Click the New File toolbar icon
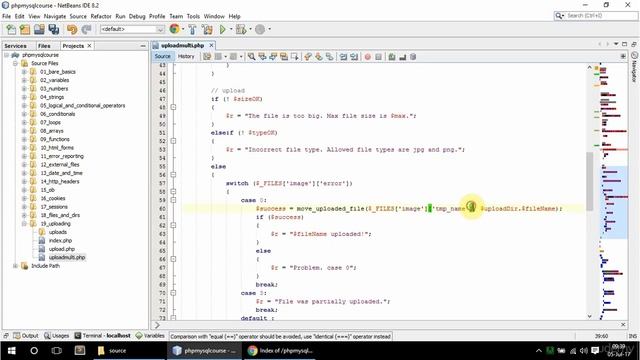The height and width of the screenshot is (360, 640). click(11, 29)
